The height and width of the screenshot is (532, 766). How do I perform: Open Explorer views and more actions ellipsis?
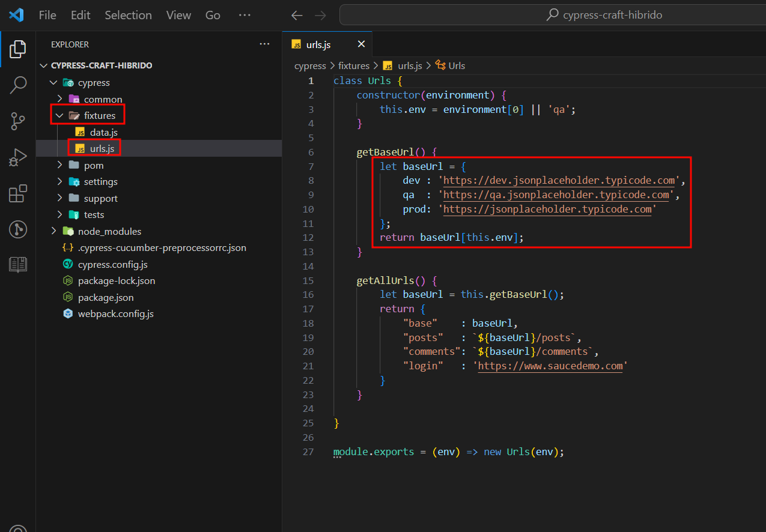(x=264, y=44)
